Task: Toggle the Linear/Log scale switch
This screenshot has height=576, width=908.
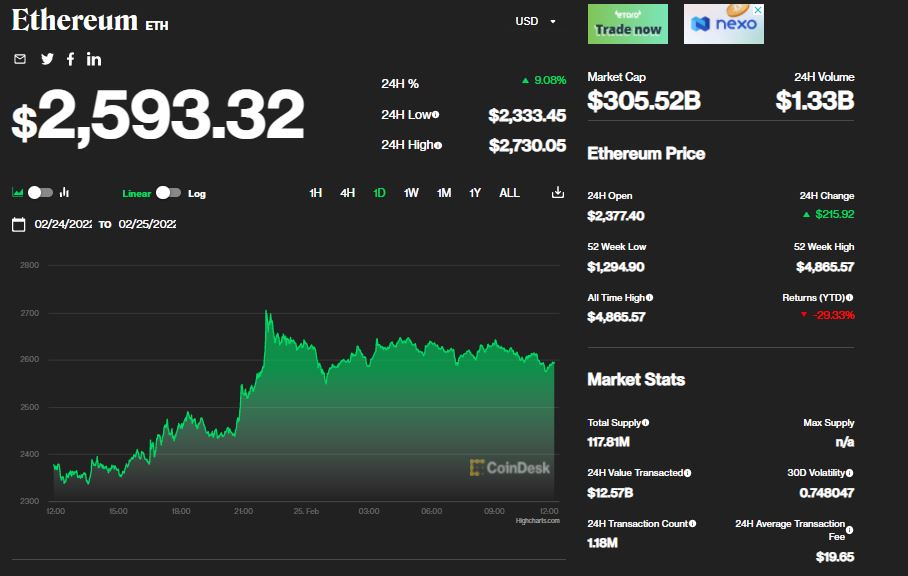Action: (x=169, y=193)
